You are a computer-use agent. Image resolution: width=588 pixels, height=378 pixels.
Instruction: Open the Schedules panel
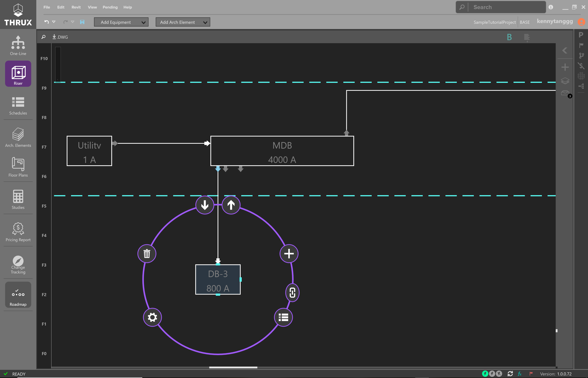[x=18, y=106]
